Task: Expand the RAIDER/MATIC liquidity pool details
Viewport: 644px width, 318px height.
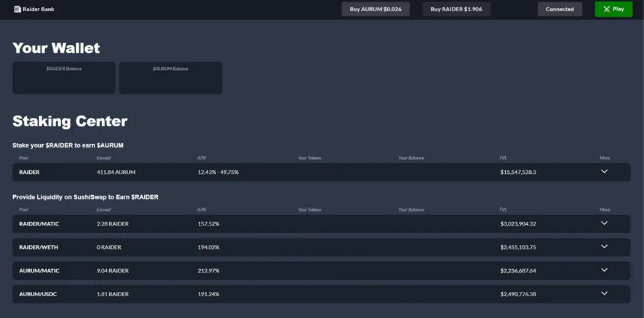Action: click(604, 224)
